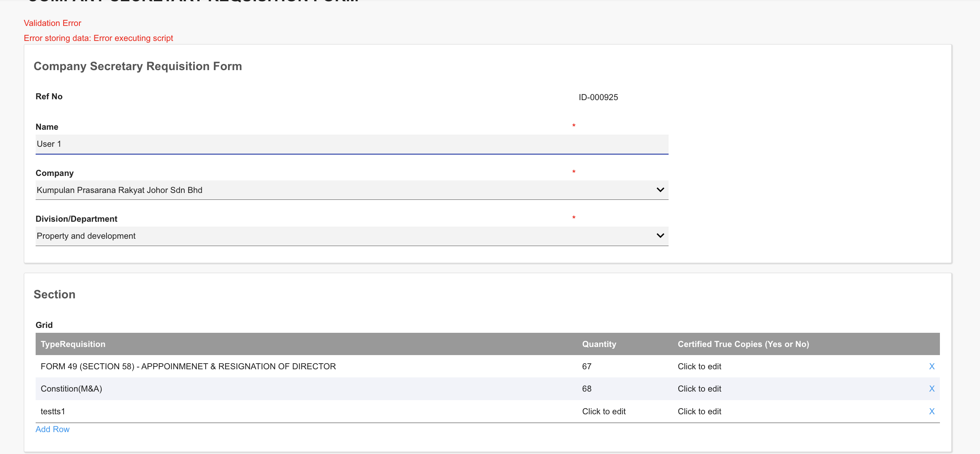The image size is (980, 454).
Task: Delete the FORM 49 grid row
Action: click(x=931, y=366)
